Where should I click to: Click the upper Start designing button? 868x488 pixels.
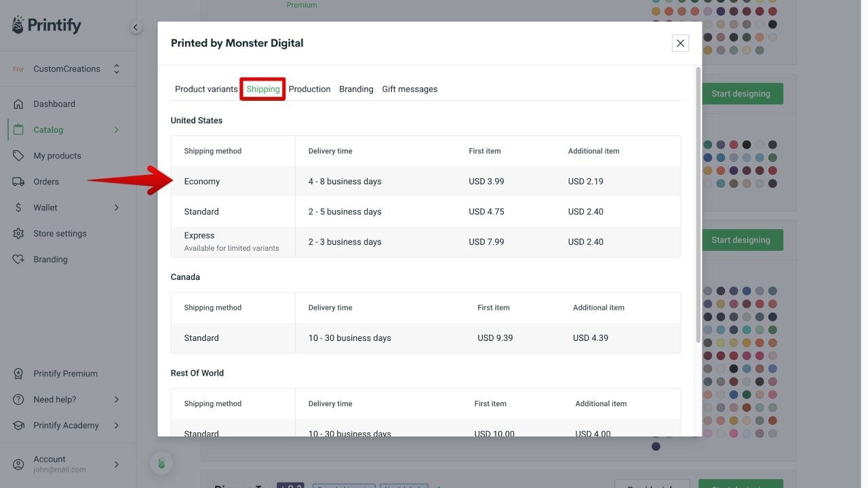741,94
